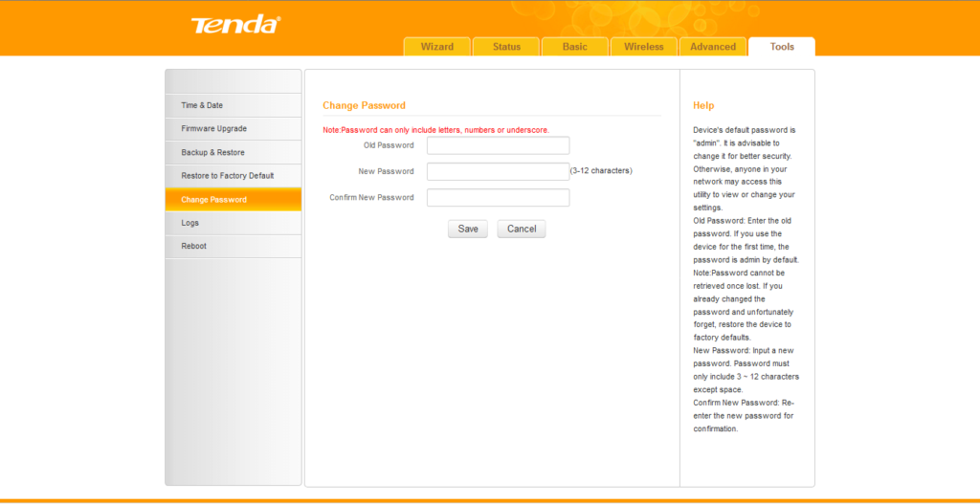
Task: Focus the Old Password field
Action: click(498, 145)
